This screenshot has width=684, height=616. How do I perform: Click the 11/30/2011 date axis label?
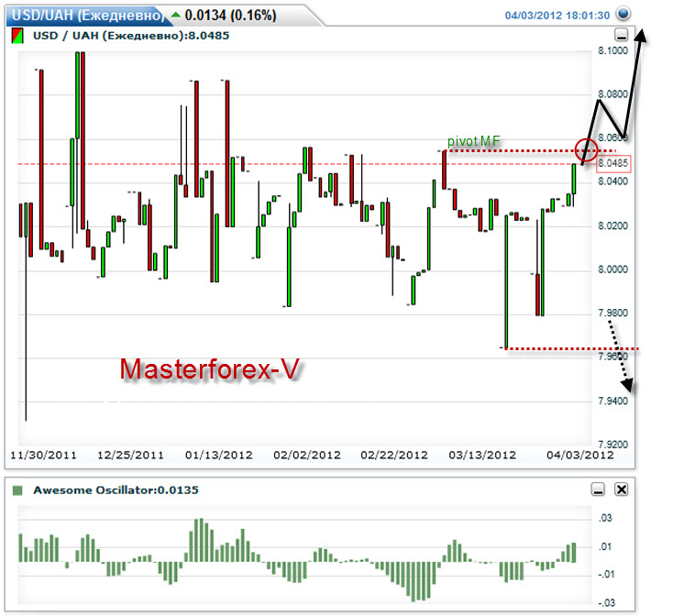(43, 455)
